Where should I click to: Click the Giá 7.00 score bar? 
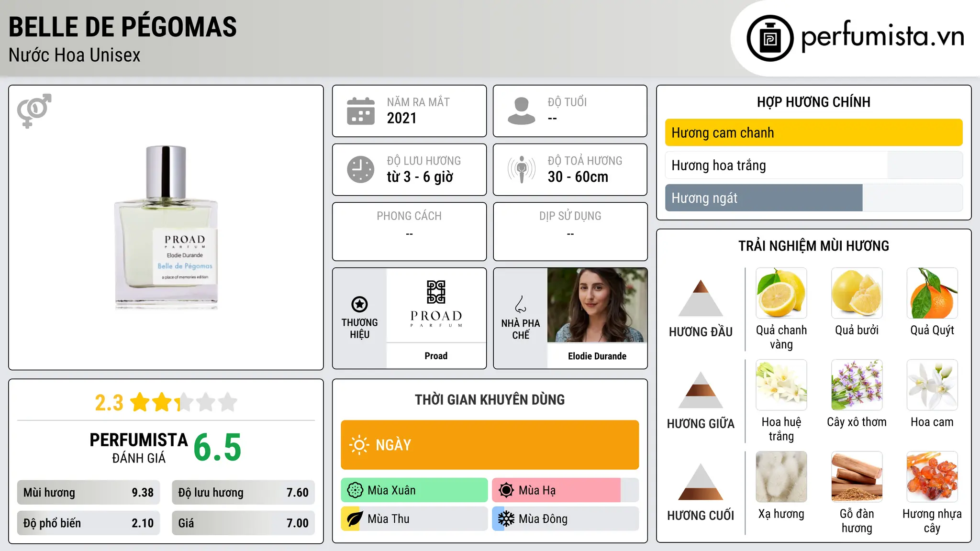pyautogui.click(x=243, y=523)
